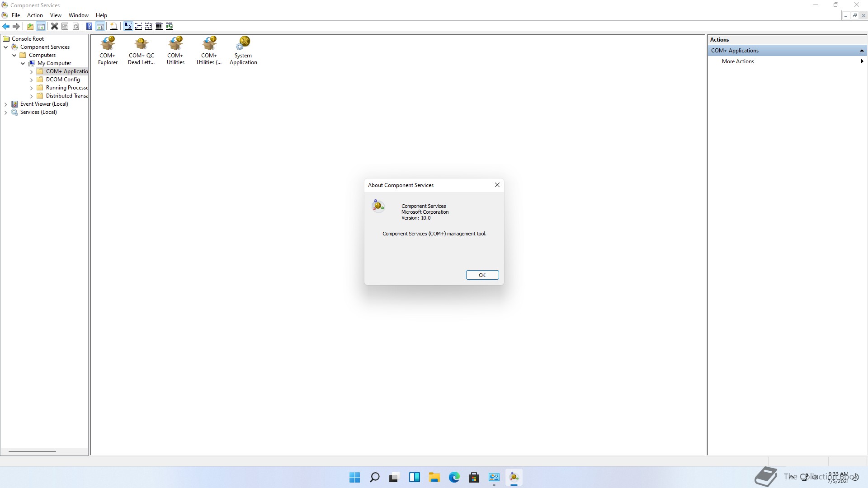Click the MMC system icon beside File
868x488 pixels.
click(x=5, y=15)
